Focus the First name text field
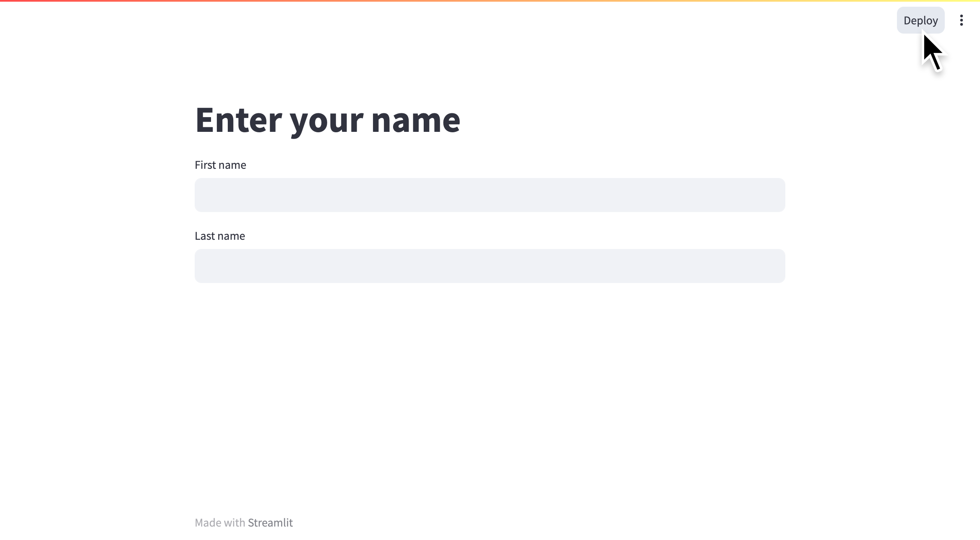Image resolution: width=980 pixels, height=540 pixels. point(490,195)
